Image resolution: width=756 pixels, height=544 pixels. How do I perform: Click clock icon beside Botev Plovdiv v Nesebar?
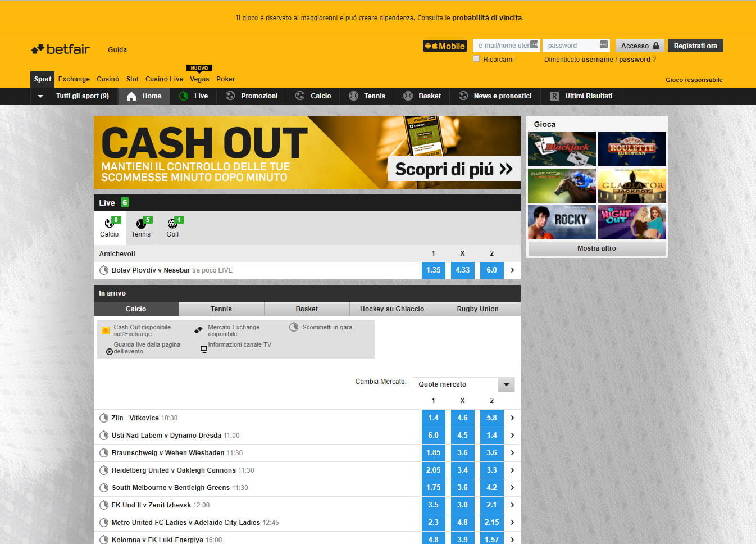(x=104, y=270)
